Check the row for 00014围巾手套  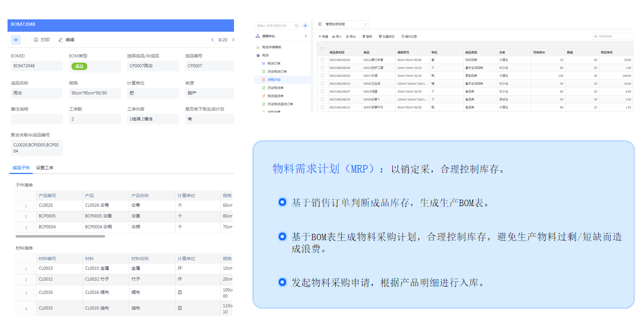(x=323, y=60)
